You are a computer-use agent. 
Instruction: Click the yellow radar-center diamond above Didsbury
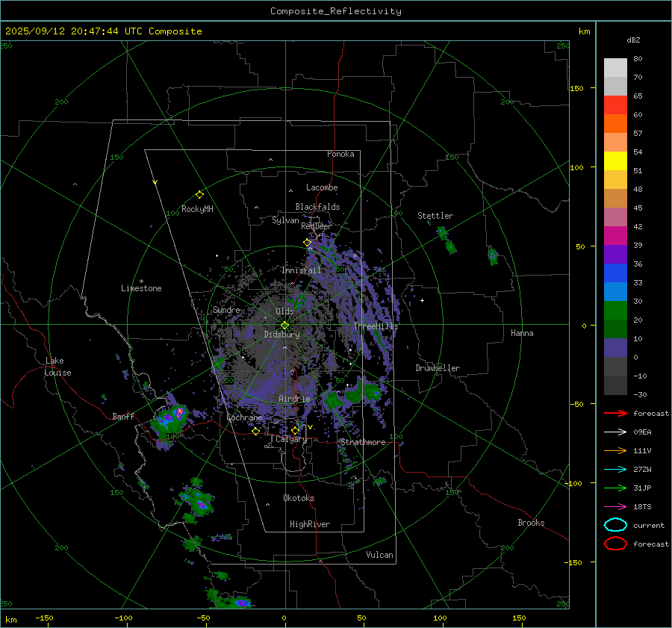coord(284,326)
